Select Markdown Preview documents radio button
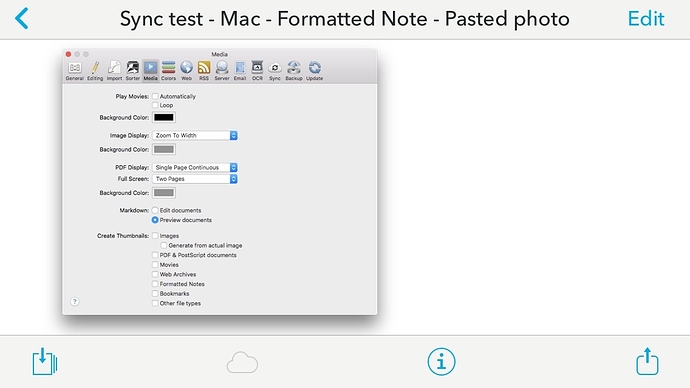This screenshot has width=690, height=388. (x=155, y=220)
